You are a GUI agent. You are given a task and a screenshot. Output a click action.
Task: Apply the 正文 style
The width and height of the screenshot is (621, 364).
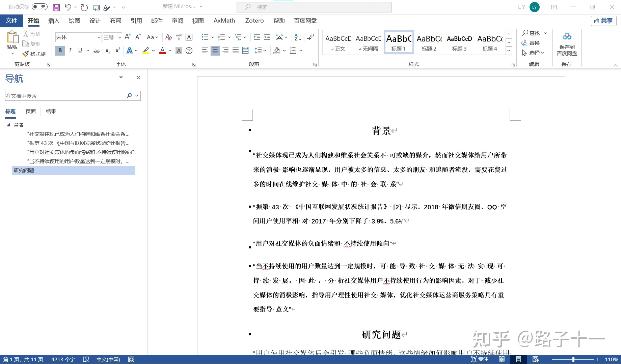[338, 43]
